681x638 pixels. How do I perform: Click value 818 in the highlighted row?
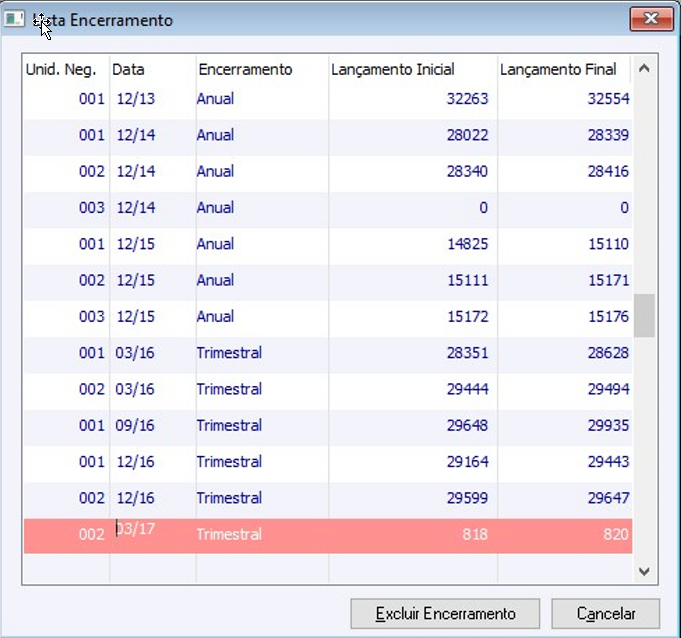475,534
